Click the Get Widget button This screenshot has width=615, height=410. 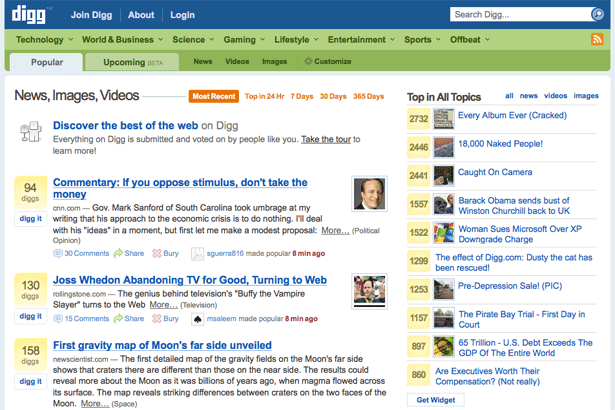(x=436, y=400)
